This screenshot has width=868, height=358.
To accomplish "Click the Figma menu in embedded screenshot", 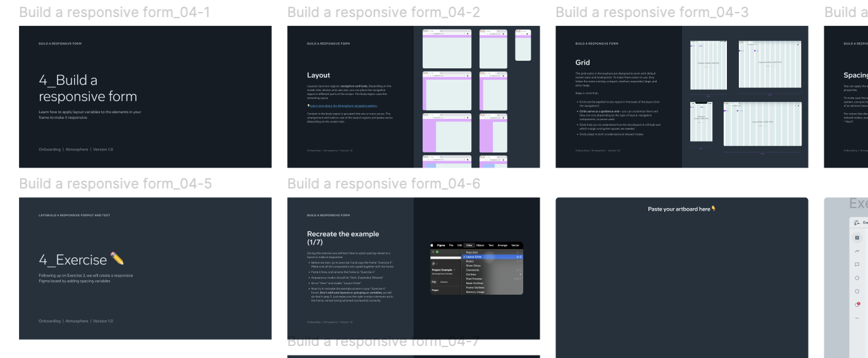I will pyautogui.click(x=441, y=245).
